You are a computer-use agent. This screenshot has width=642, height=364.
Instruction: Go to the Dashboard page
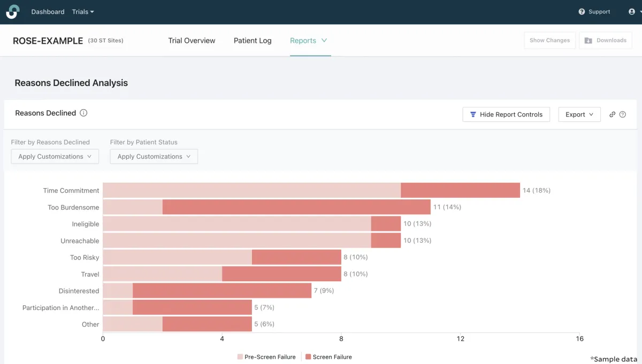coord(48,11)
